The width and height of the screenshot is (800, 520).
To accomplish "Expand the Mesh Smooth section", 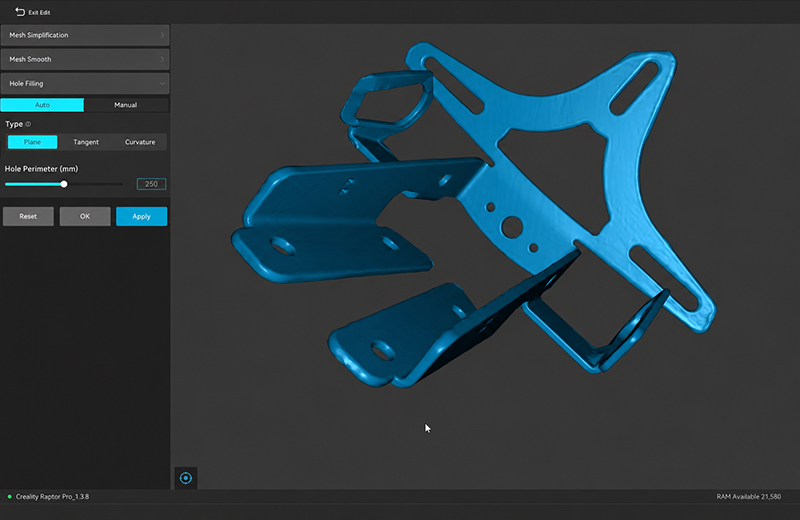I will (85, 59).
